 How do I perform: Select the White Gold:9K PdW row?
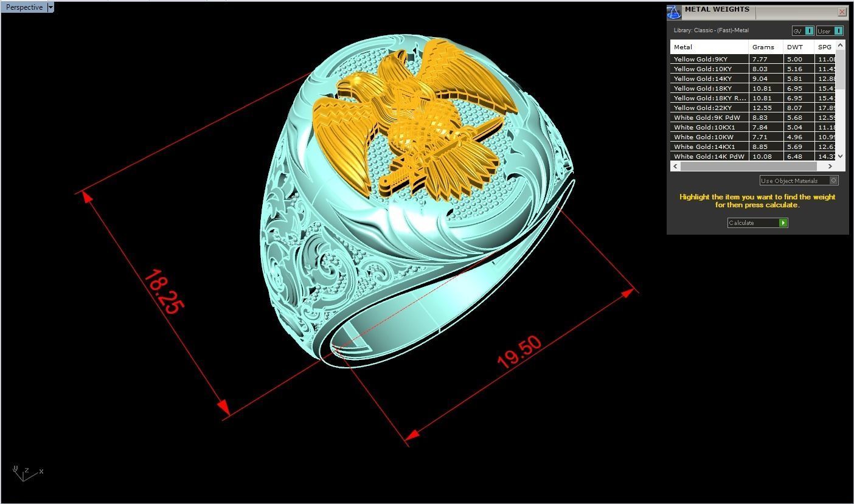(x=753, y=117)
